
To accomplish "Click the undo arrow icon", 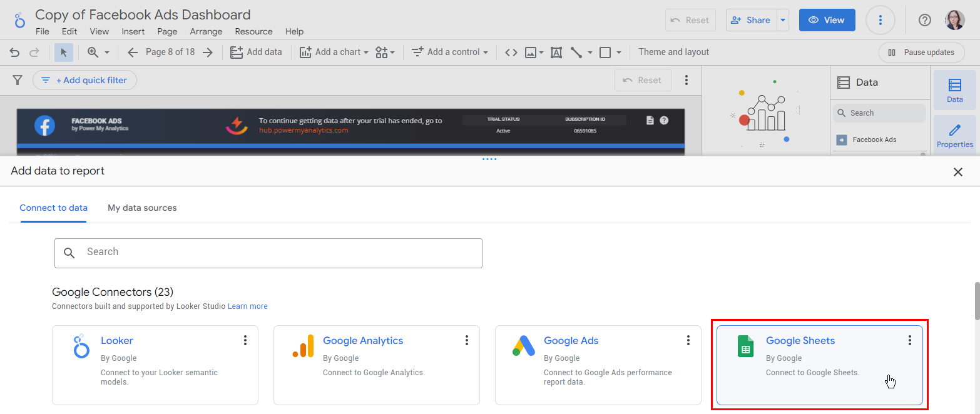I will pyautogui.click(x=14, y=53).
